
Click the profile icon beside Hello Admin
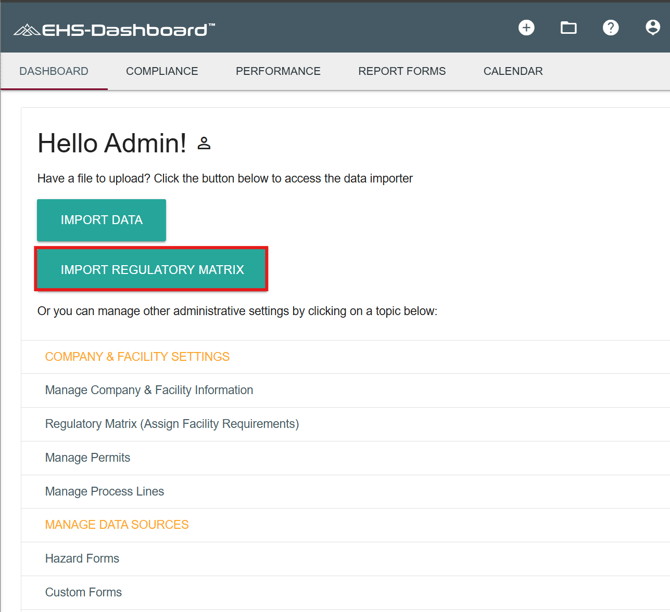(x=204, y=144)
